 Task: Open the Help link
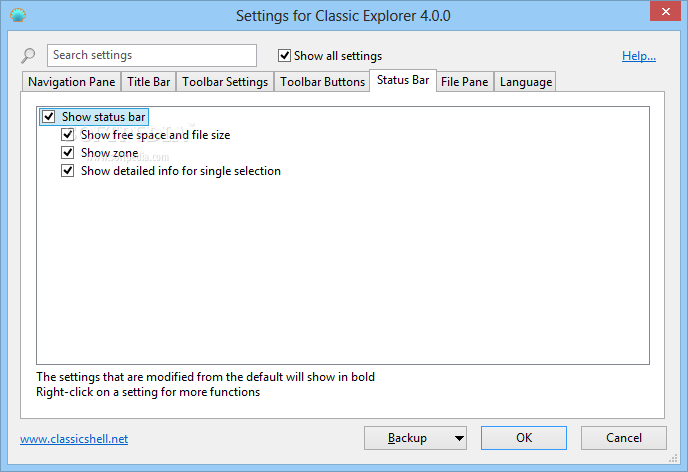[639, 56]
